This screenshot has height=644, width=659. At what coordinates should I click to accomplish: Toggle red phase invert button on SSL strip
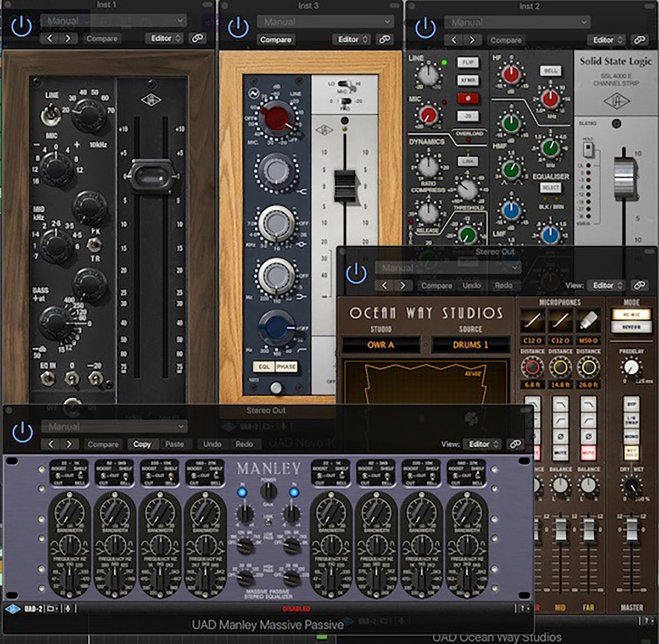(468, 99)
